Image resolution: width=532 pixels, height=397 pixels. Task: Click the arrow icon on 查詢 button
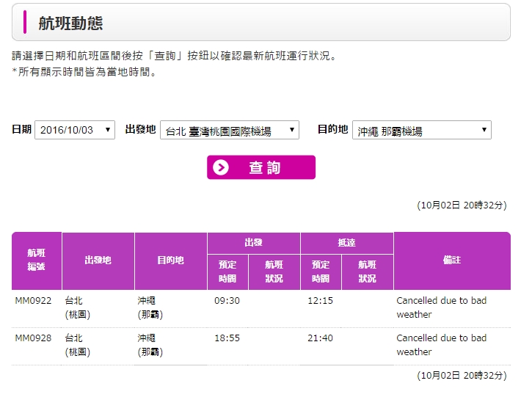tap(221, 167)
